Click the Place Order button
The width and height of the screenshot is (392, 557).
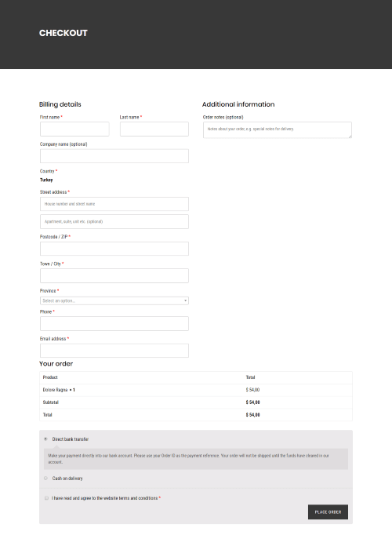pyautogui.click(x=328, y=511)
